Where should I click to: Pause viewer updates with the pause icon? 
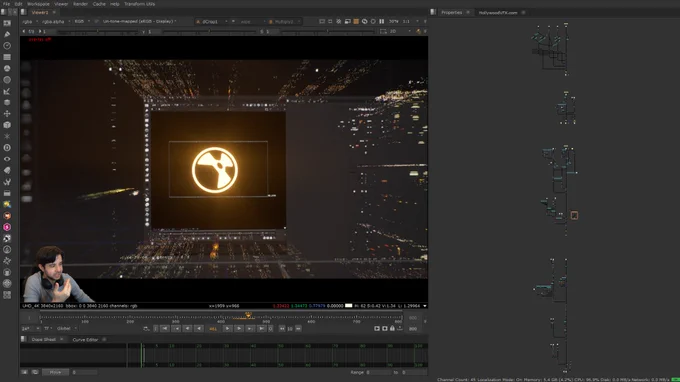(382, 21)
